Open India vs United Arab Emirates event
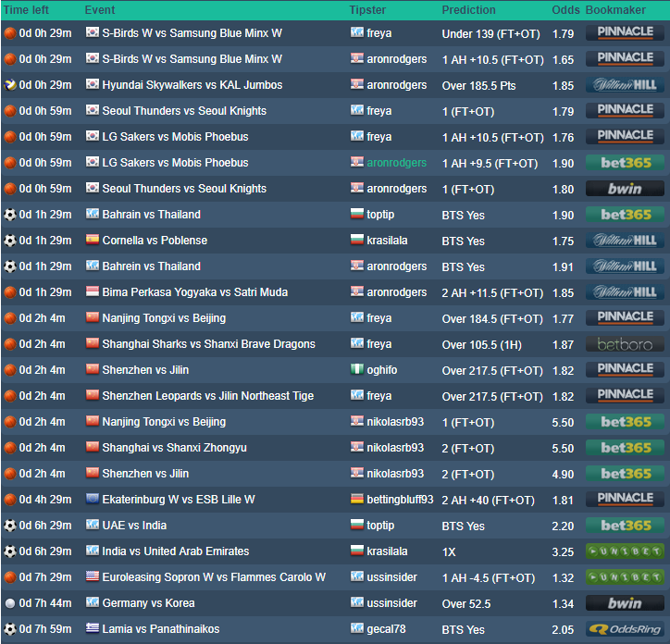 tap(176, 551)
